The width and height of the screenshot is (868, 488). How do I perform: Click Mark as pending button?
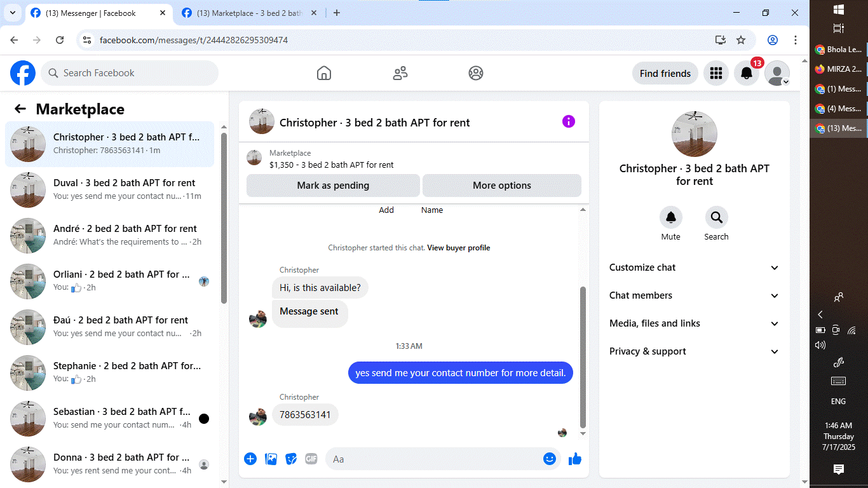click(x=333, y=186)
